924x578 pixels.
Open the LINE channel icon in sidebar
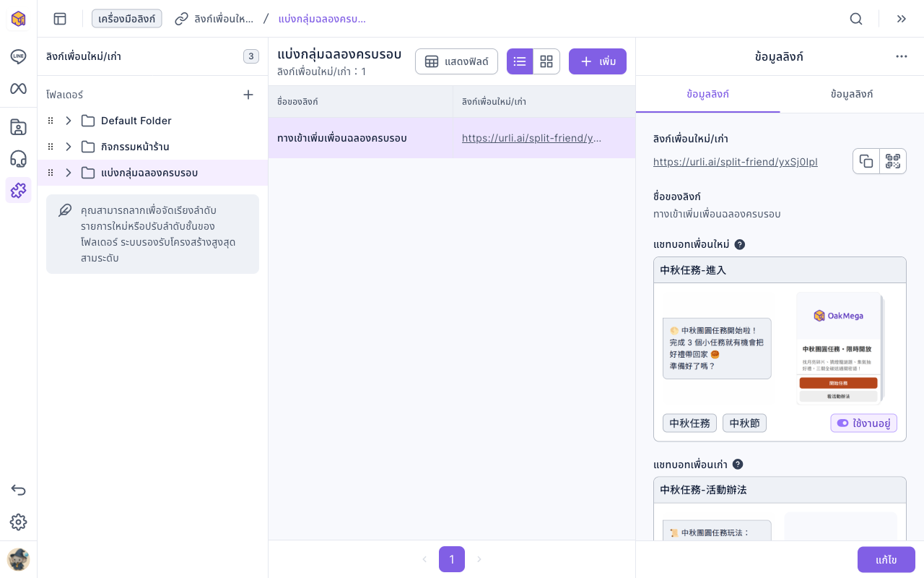[18, 56]
